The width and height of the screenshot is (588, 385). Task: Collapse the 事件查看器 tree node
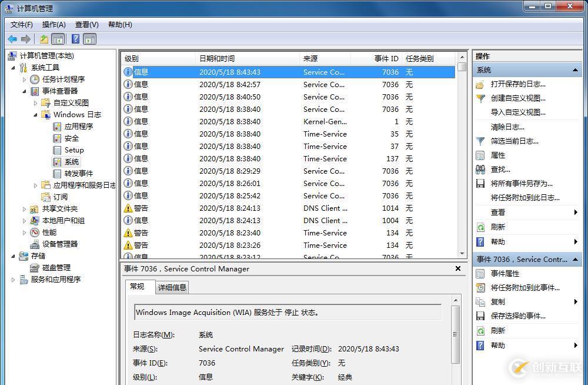pos(24,91)
